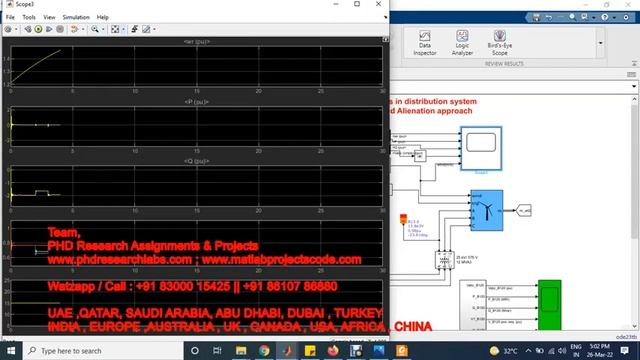Image resolution: width=640 pixels, height=360 pixels.
Task: Open Bird's-Eye Scope in Simulink ribbon
Action: (x=500, y=42)
